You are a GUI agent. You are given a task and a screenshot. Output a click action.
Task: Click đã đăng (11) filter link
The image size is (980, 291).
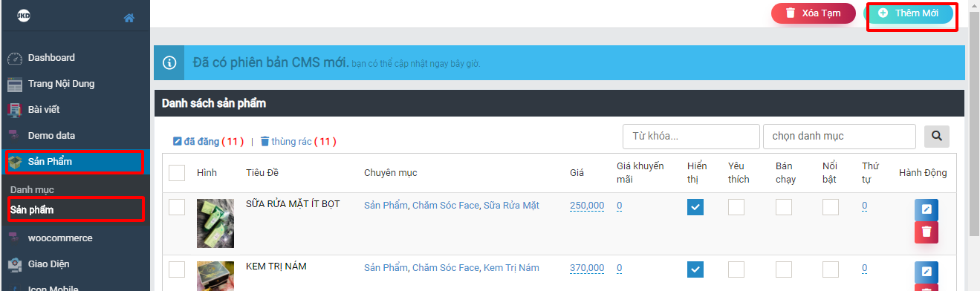point(208,141)
